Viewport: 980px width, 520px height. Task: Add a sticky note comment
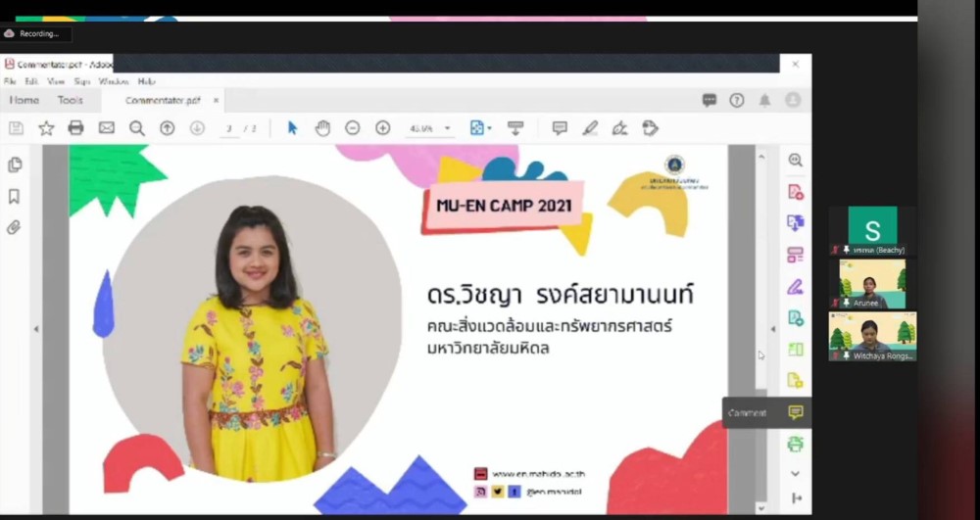coord(560,128)
